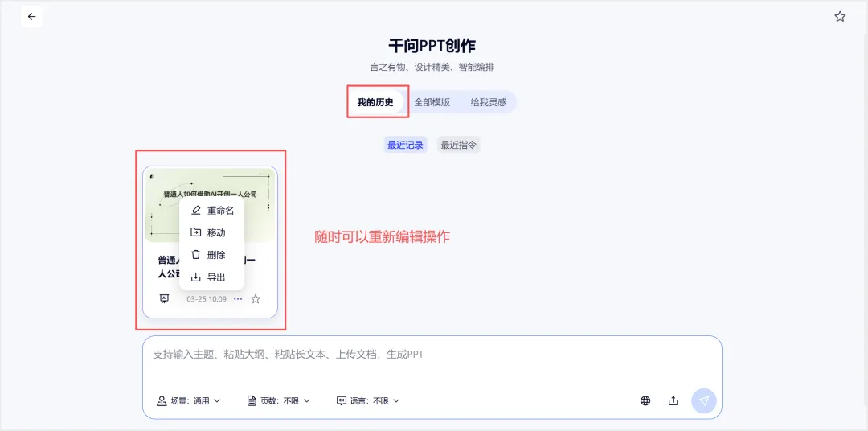Screen dimensions: 868x431
Task: Expand the 场景: 通用 dropdown
Action: coord(188,400)
